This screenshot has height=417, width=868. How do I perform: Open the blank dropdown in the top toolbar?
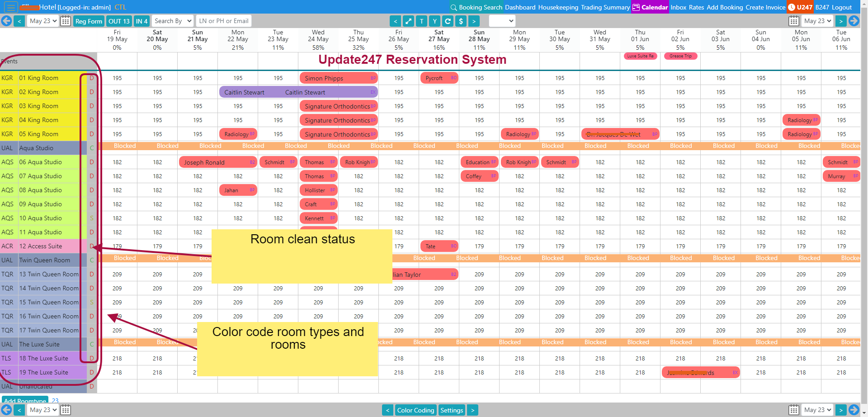point(502,21)
